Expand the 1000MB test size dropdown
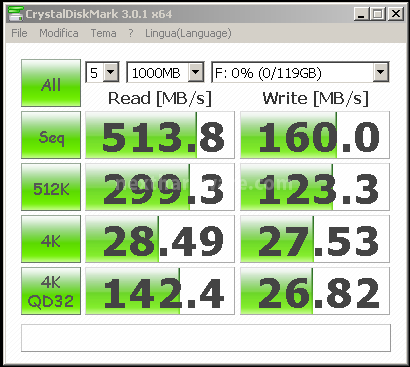 pyautogui.click(x=165, y=72)
